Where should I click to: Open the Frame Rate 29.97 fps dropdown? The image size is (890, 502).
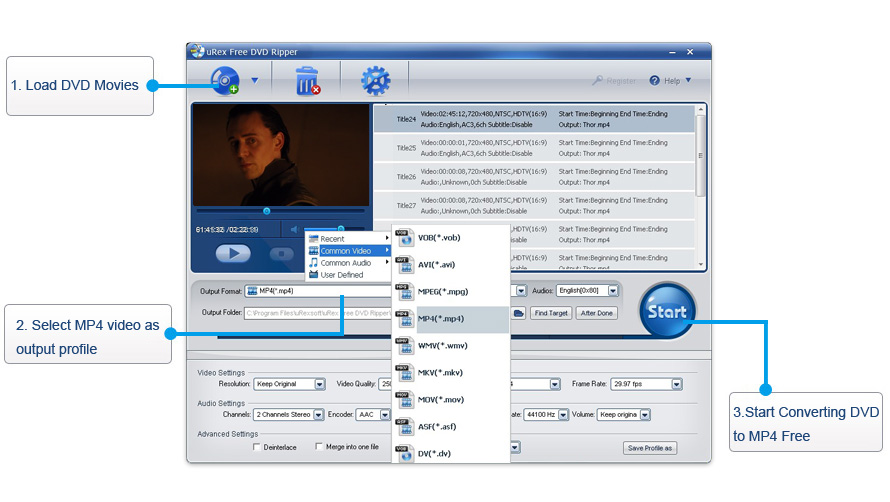tap(678, 384)
